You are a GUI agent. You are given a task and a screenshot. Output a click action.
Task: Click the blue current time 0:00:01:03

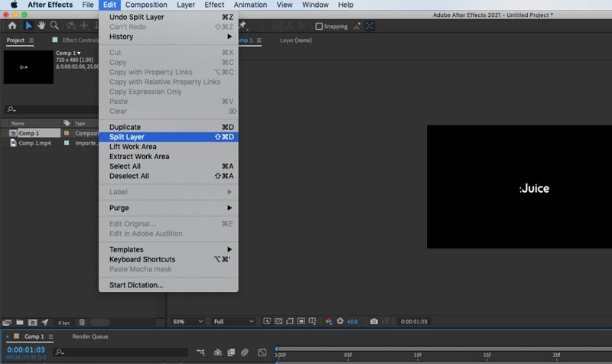(x=26, y=349)
